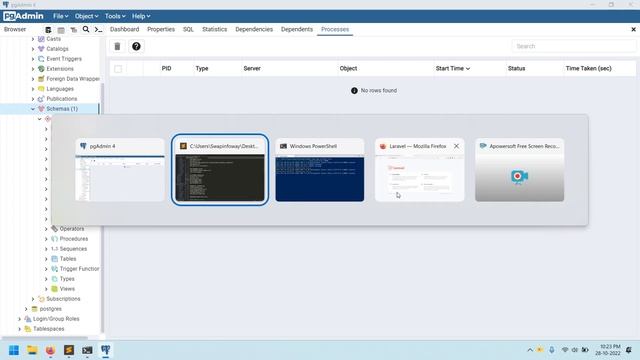Click the Catalogs tree icon
The width and height of the screenshot is (640, 360).
click(x=41, y=49)
